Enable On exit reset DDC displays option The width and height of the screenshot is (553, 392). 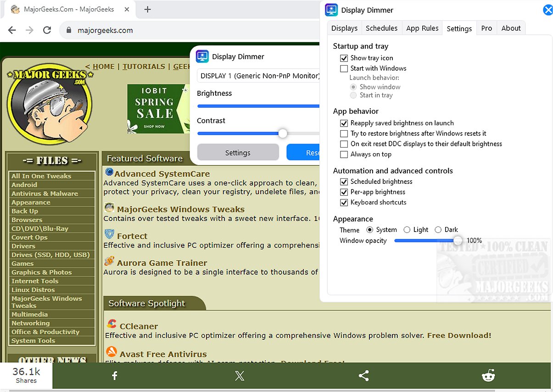[x=344, y=144]
